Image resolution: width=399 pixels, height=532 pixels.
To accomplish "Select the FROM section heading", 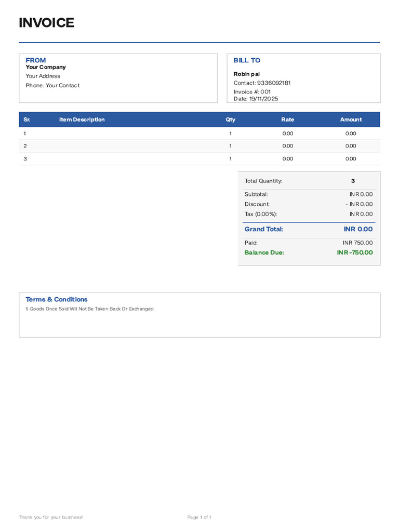I will click(36, 60).
